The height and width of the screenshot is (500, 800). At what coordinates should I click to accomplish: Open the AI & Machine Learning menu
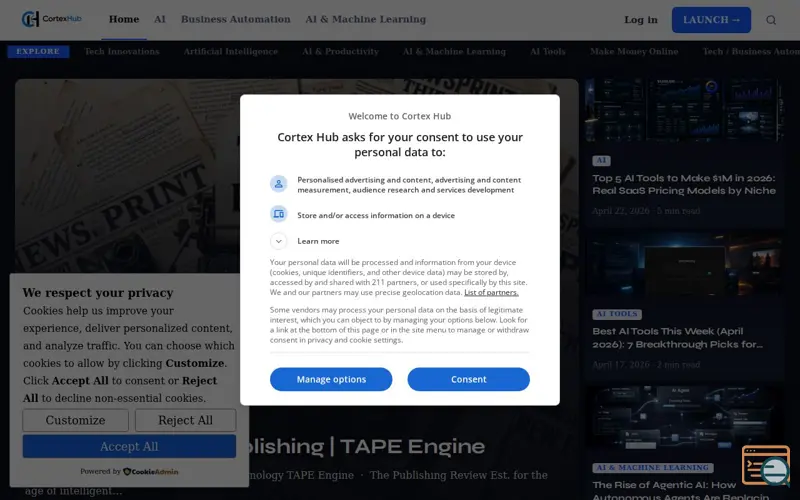click(365, 19)
